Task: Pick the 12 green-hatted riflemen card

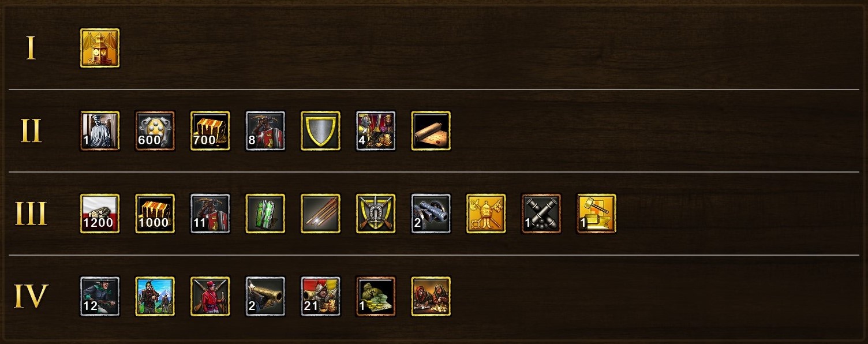Action: click(100, 297)
